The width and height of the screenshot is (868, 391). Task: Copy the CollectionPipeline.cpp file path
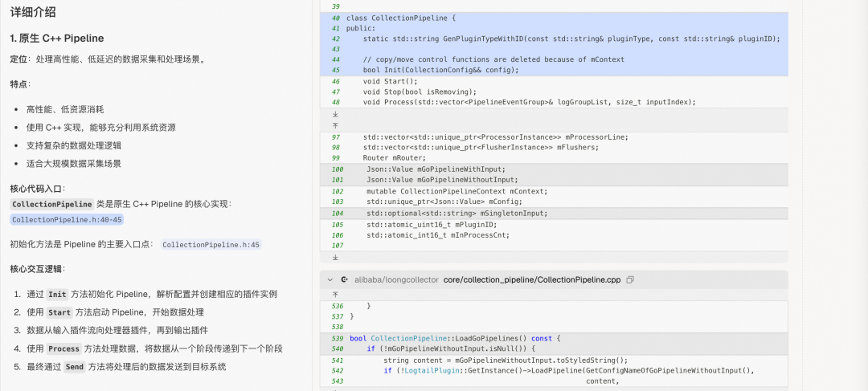click(630, 279)
